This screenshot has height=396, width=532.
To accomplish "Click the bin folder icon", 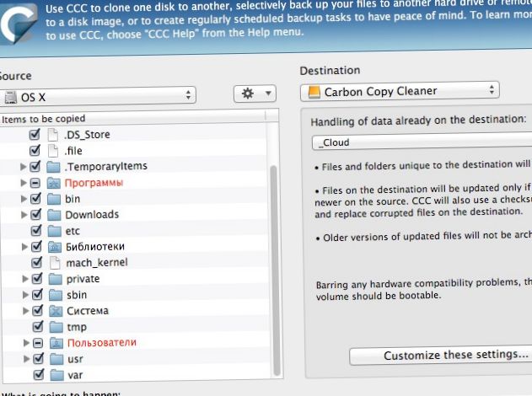I will 54,199.
